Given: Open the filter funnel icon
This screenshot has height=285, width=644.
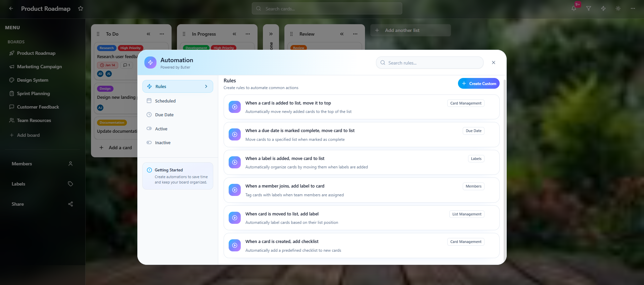Looking at the screenshot, I should click(589, 8).
